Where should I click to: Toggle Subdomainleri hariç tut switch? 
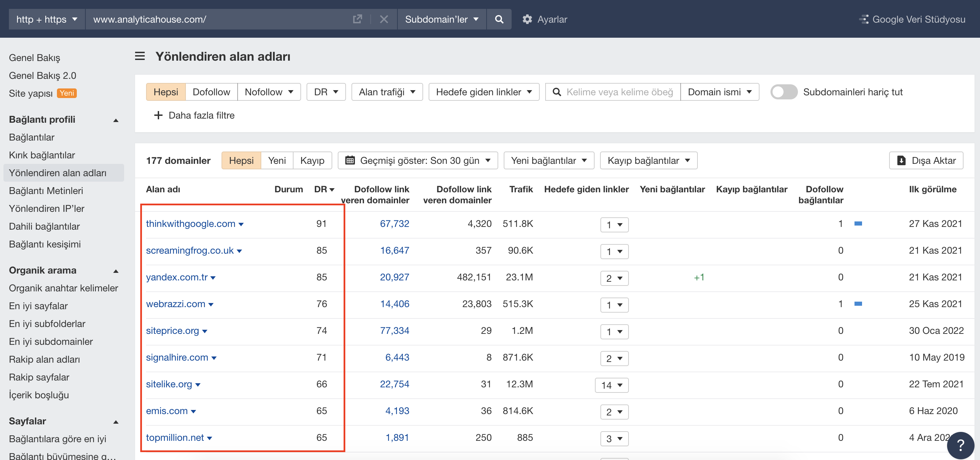tap(784, 92)
